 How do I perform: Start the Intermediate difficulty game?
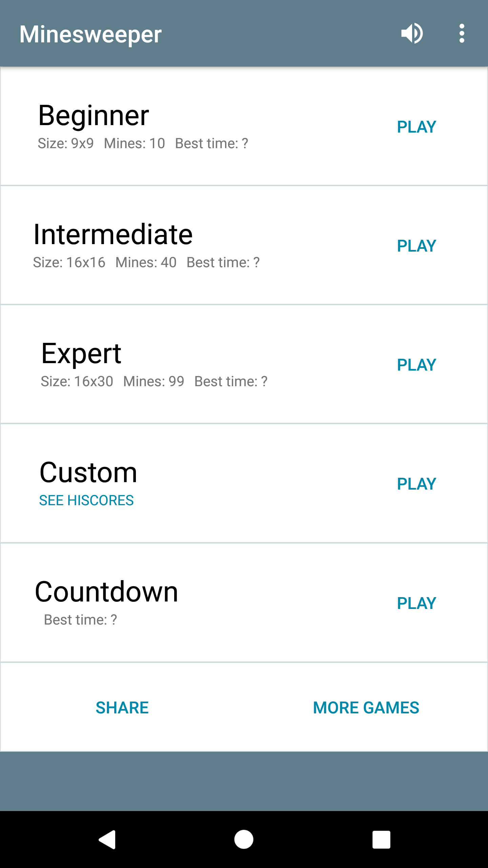416,246
